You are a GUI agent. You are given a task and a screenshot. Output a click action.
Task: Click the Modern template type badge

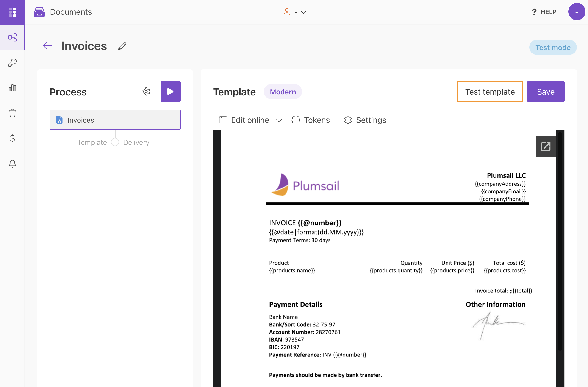point(283,92)
